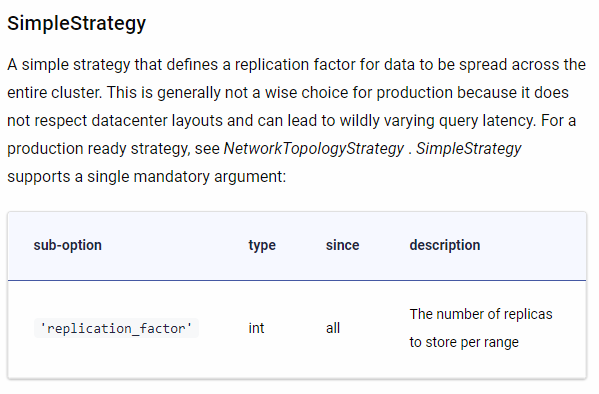This screenshot has height=394, width=599.
Task: Click the line beginning "entire cluster. This is generally"
Action: pyautogui.click(x=288, y=93)
